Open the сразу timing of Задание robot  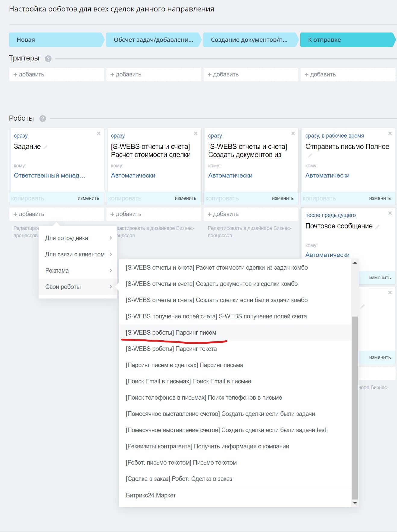pos(21,136)
